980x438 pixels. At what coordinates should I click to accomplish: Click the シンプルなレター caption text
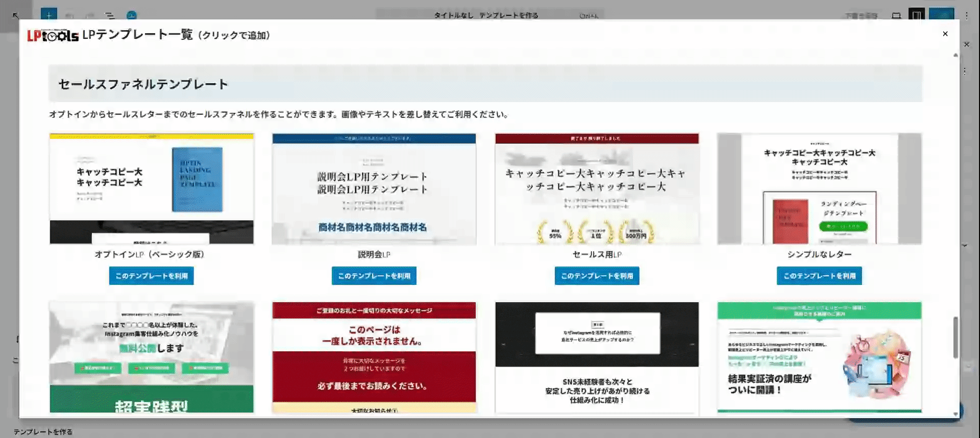click(x=819, y=254)
